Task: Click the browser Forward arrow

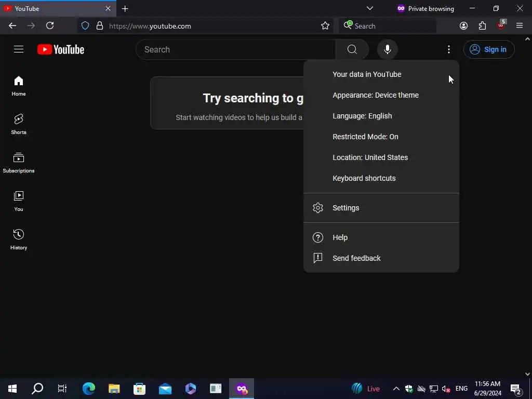Action: [x=31, y=26]
